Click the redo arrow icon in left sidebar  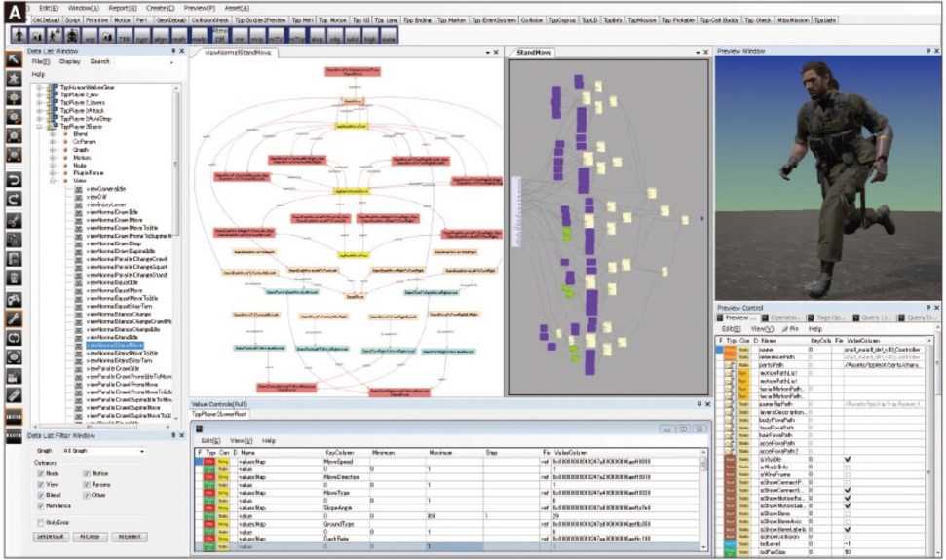pyautogui.click(x=14, y=199)
